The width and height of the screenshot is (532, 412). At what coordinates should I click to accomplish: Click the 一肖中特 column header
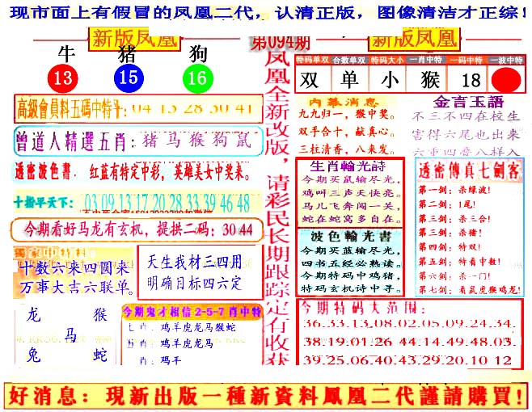point(426,60)
